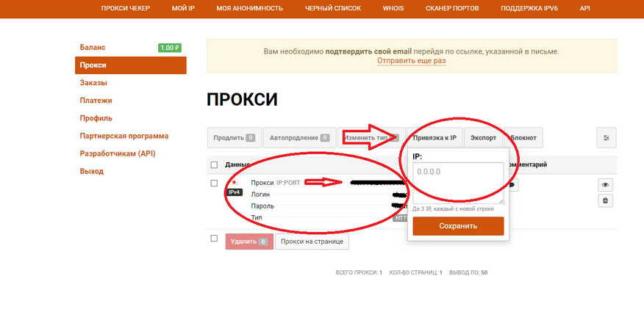Viewport: 644px width, 312px height.
Task: Open the Прокси на странице selector
Action: click(312, 242)
